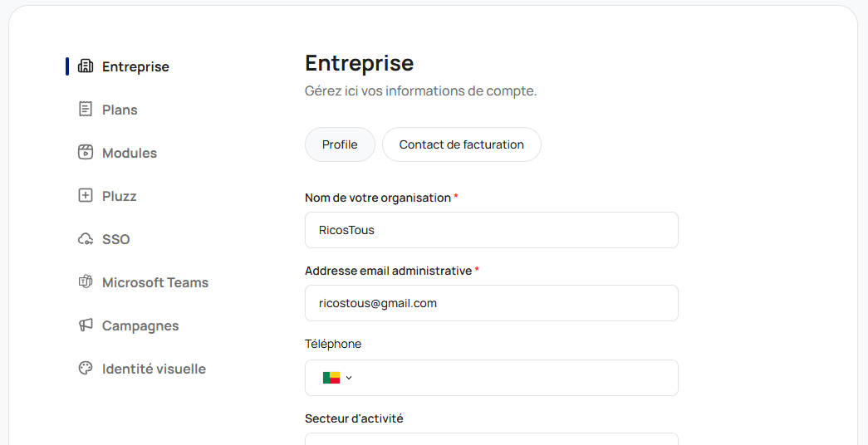Click the 'Addresse email administrative' label
The width and height of the screenshot is (868, 445).
(388, 271)
